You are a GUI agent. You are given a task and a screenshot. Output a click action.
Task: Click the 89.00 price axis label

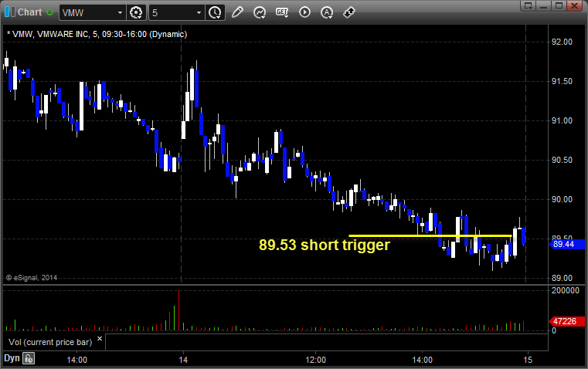point(562,279)
